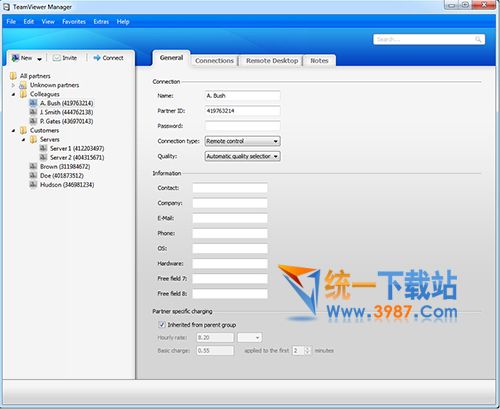Select Doe (401873512) entry

click(62, 175)
